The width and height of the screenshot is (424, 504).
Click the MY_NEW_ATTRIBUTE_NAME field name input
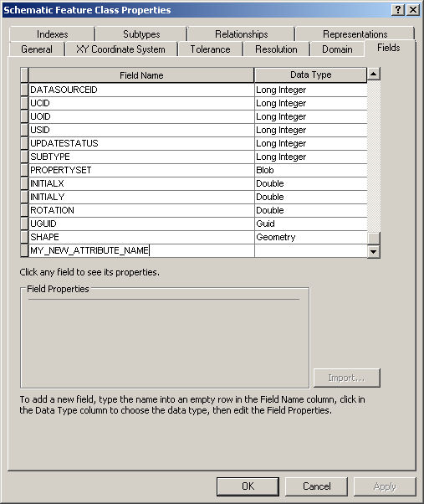point(141,250)
